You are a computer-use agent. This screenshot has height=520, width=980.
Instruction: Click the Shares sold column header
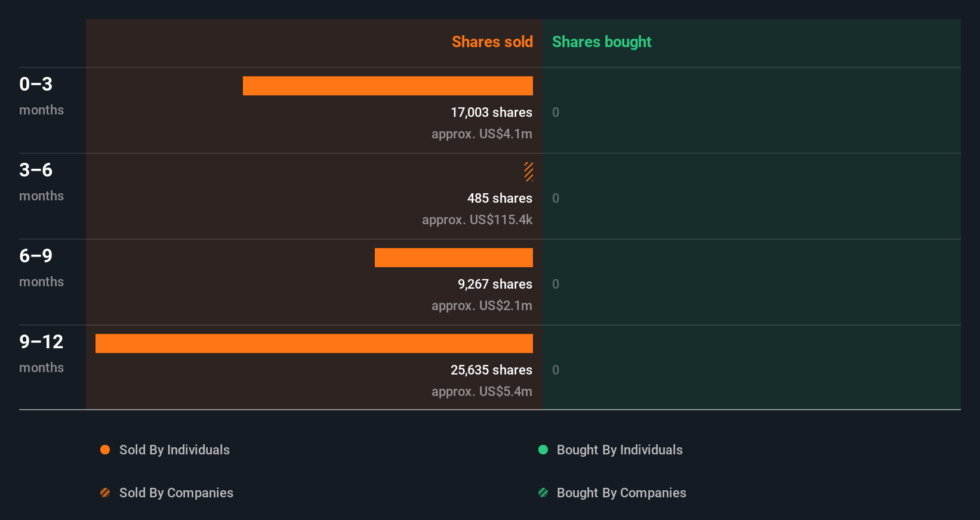point(492,42)
